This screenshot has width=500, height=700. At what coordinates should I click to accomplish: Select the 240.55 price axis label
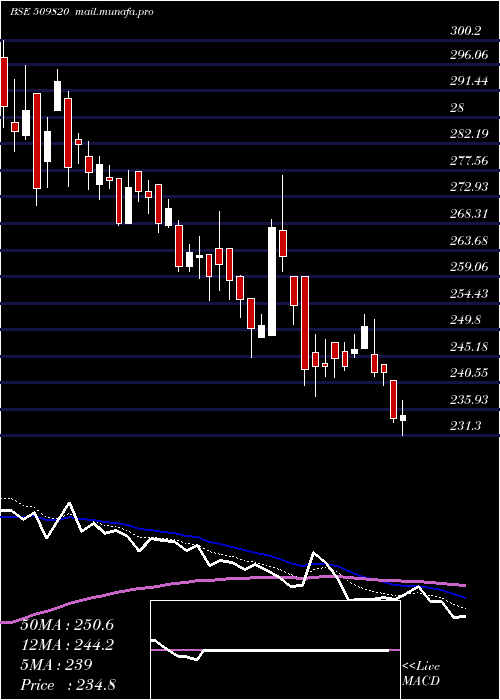(x=468, y=373)
